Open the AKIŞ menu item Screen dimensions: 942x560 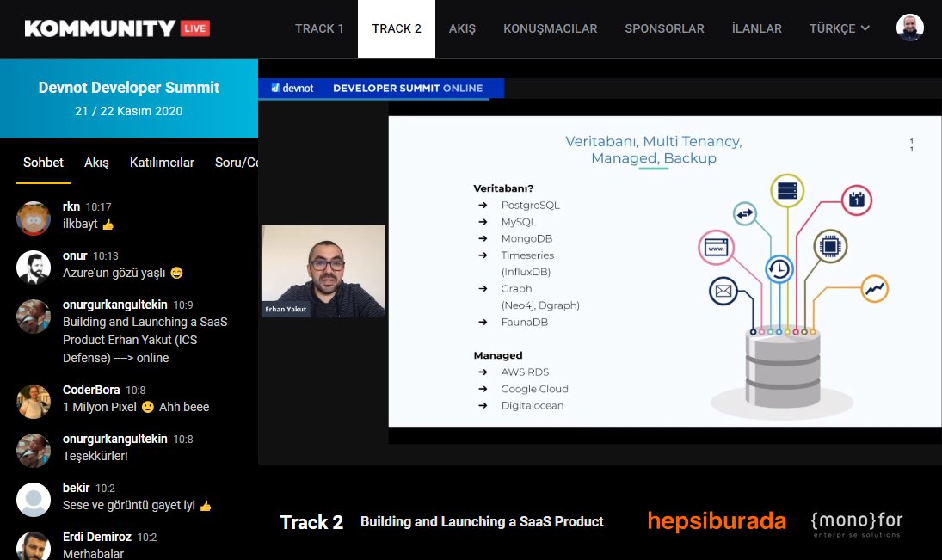(462, 28)
